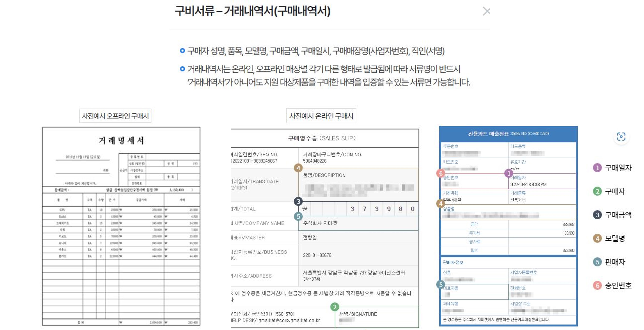
Task: Click marker 6 next to 승인번호 field
Action: click(x=441, y=173)
